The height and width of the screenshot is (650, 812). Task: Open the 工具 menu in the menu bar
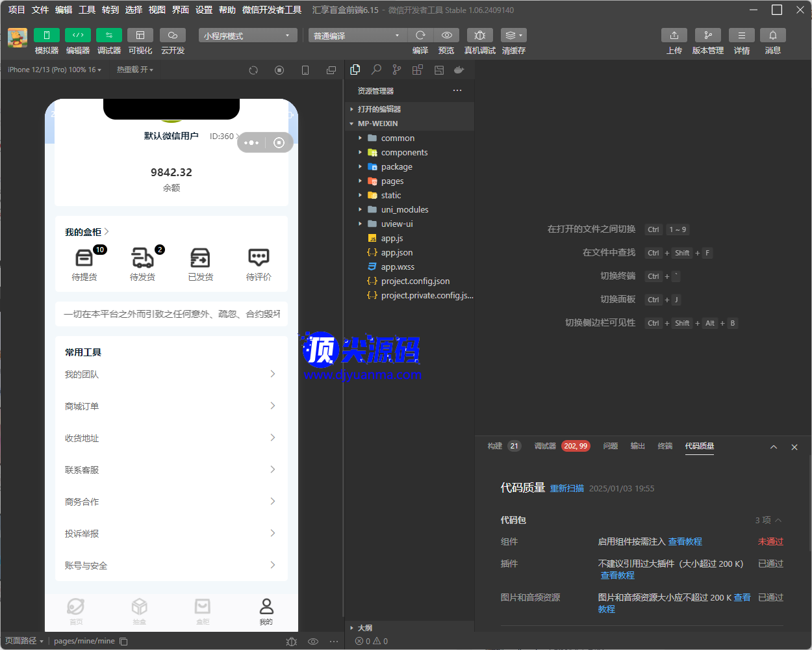pyautogui.click(x=87, y=10)
